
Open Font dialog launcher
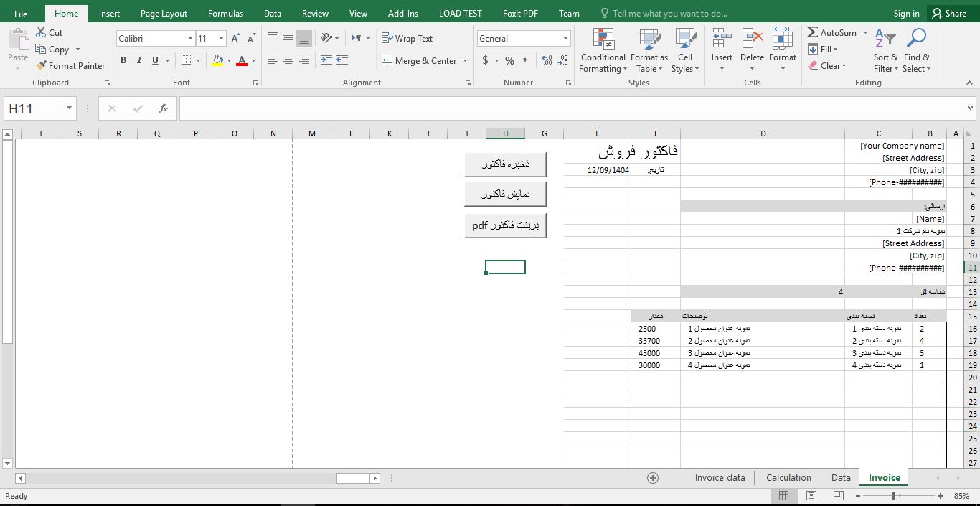255,83
